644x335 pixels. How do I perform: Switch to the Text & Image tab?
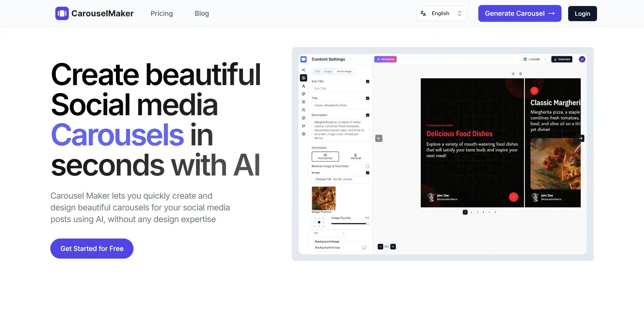click(344, 71)
